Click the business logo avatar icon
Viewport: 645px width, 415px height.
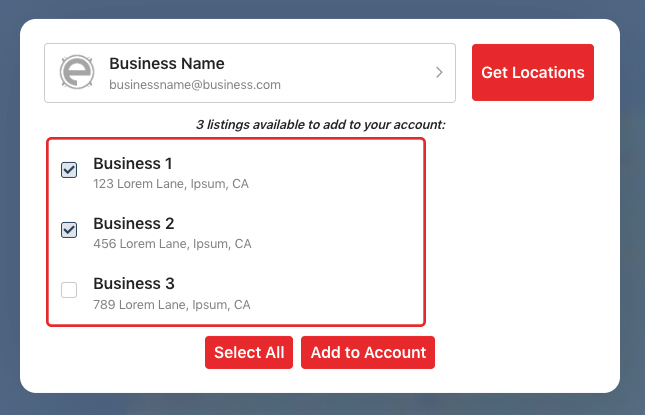click(77, 72)
